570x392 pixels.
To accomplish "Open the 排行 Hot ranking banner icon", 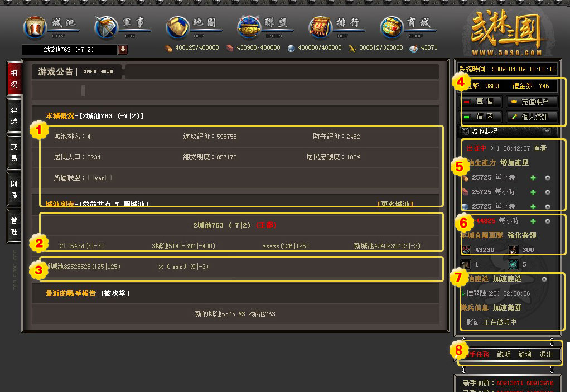I will 320,27.
